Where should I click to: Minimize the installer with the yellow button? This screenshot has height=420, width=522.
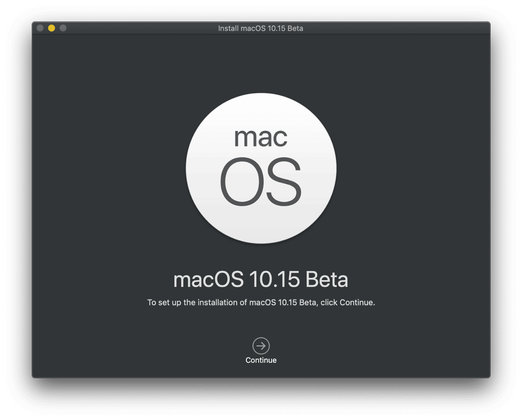tap(52, 28)
